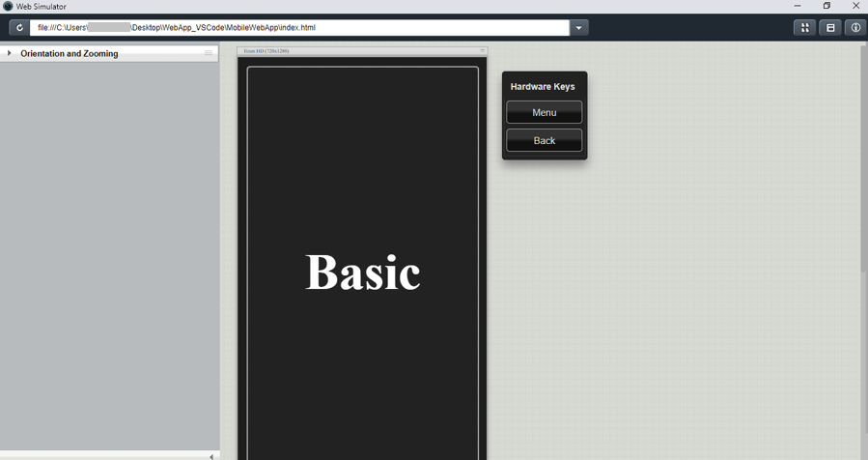Viewport: 868px width, 460px height.
Task: Click the Orientation and Zooming header text
Action: [70, 54]
